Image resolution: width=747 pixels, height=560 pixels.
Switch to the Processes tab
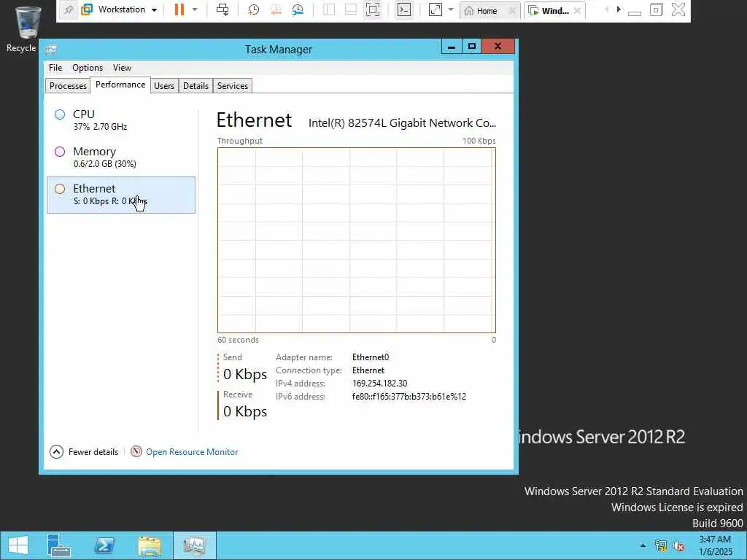pyautogui.click(x=68, y=86)
